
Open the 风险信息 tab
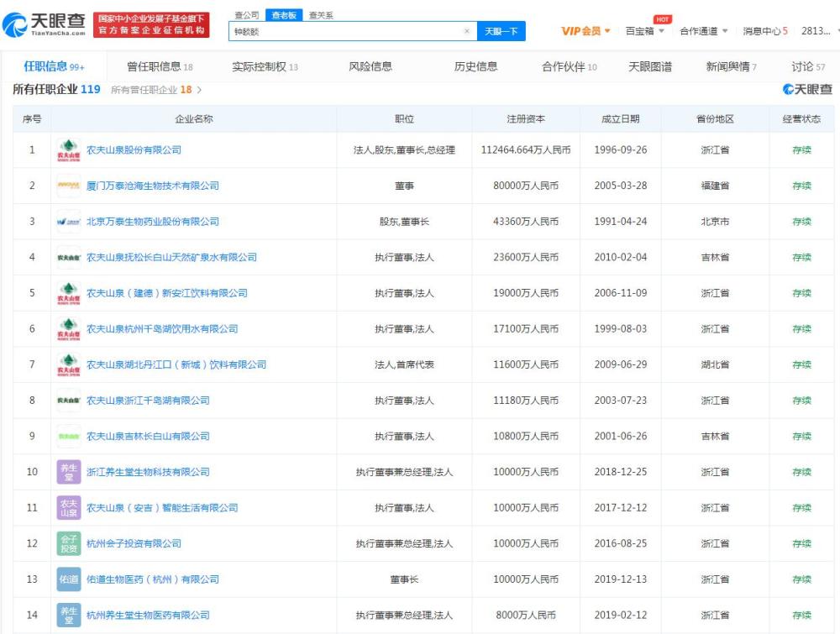pos(370,66)
